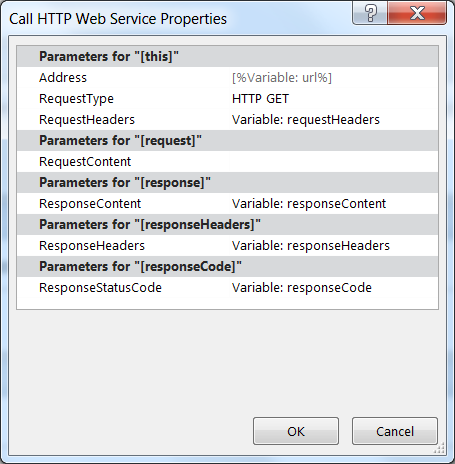
Task: Select the RequestHeaders variable value
Action: 334,119
